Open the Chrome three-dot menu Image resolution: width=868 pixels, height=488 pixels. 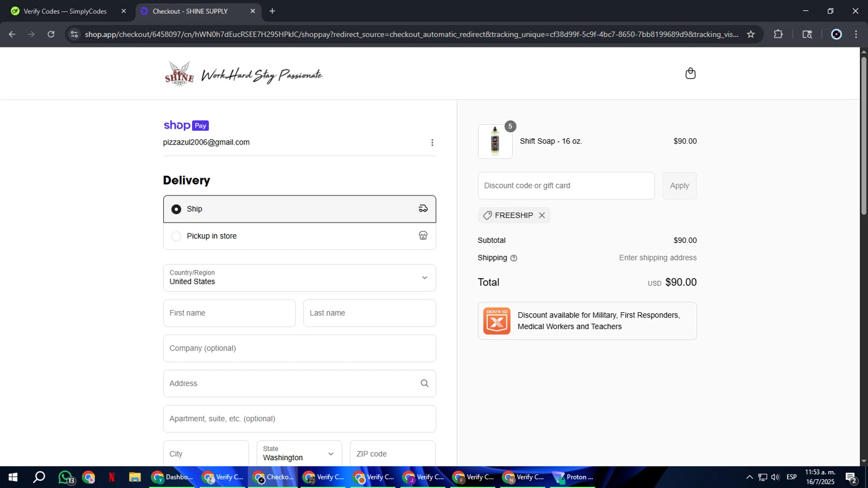[856, 34]
